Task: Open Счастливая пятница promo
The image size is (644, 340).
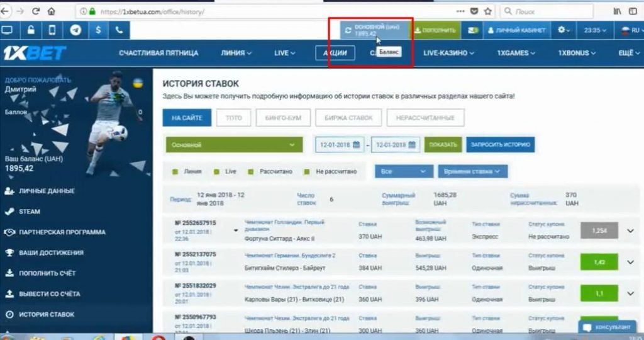Action: click(x=158, y=53)
